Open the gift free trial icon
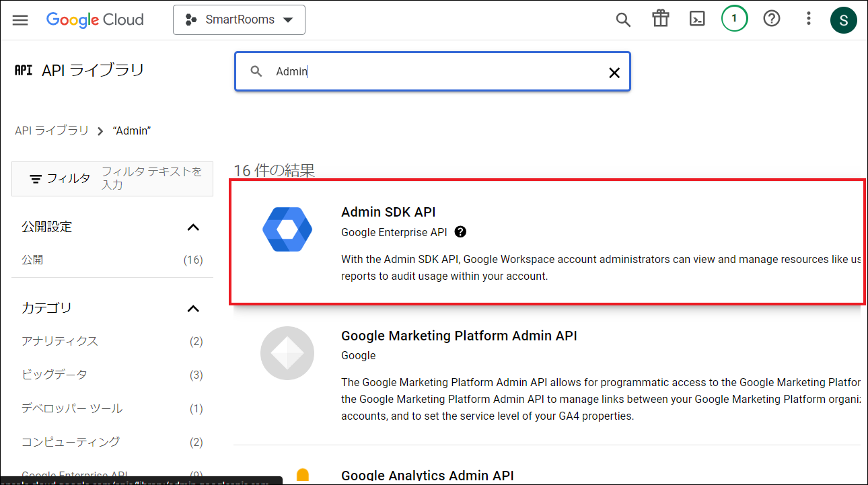 (660, 19)
